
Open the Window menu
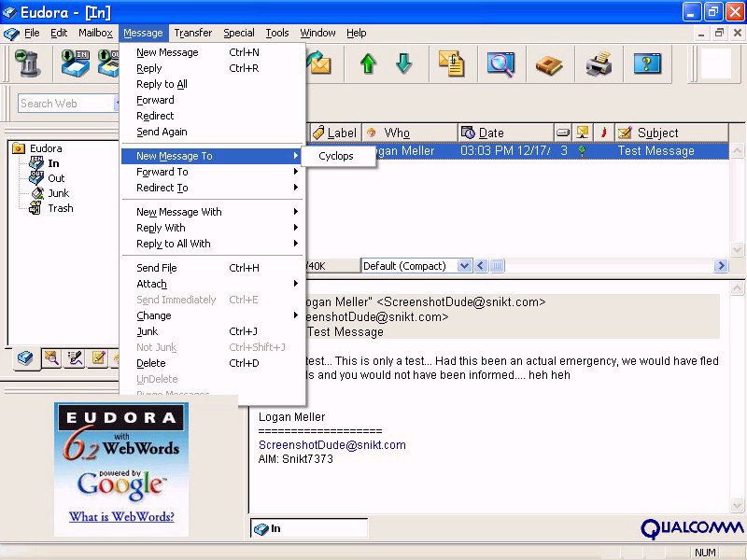pos(317,33)
